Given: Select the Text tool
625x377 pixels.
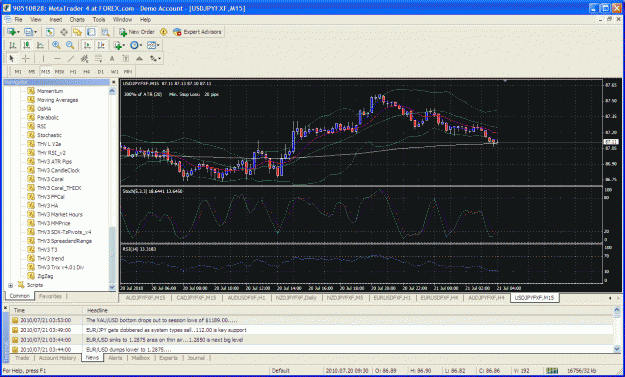Looking at the screenshot, I should tap(112, 59).
